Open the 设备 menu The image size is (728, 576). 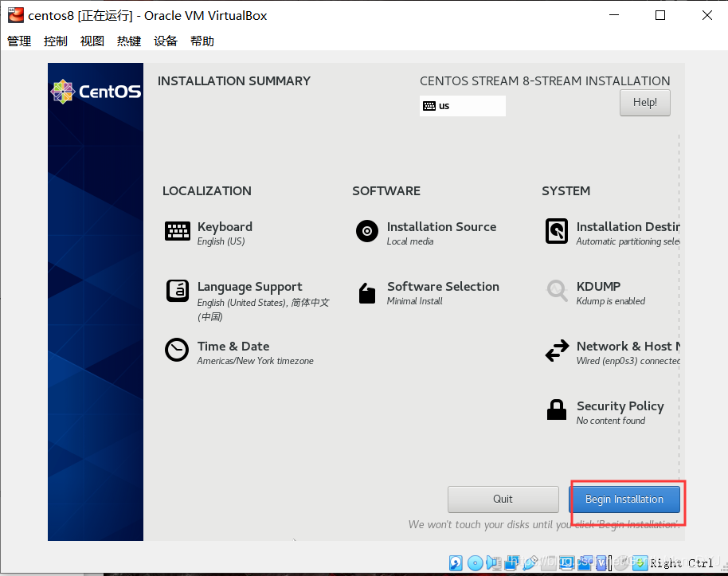coord(166,41)
